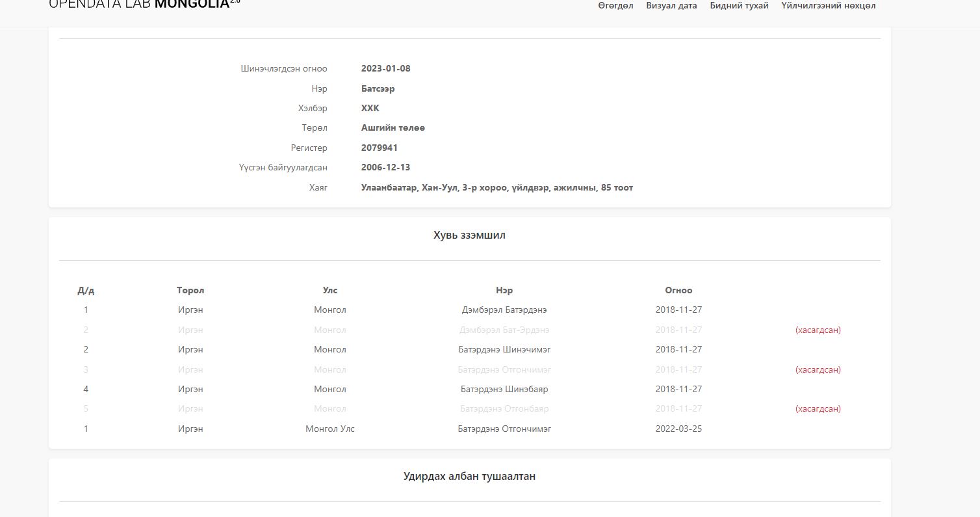
Task: Open the Өгөгдөл menu item
Action: point(615,6)
